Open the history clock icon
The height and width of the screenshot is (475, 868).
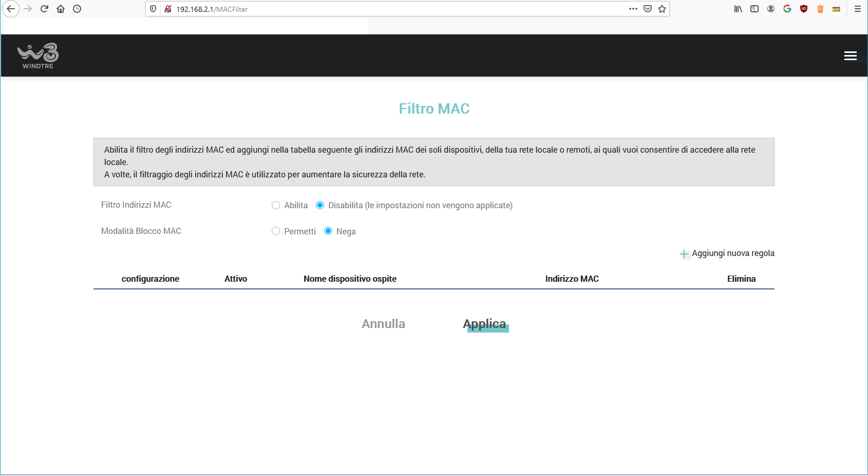[77, 9]
